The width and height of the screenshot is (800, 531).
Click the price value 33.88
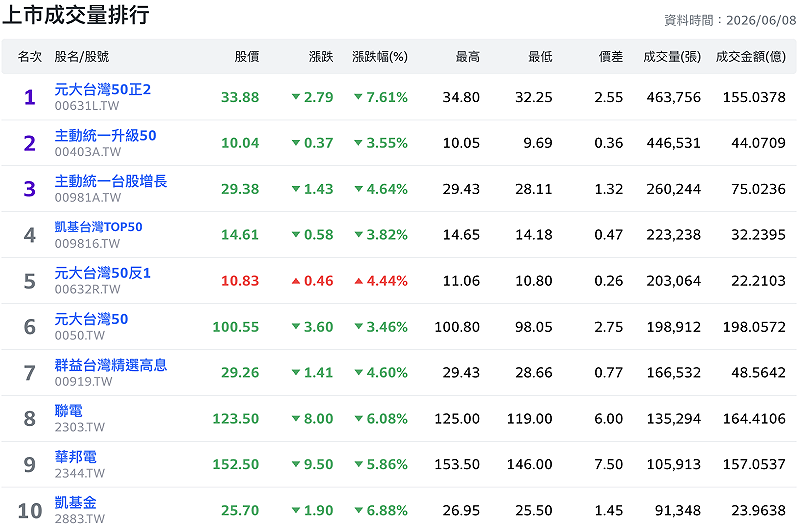[x=240, y=97]
